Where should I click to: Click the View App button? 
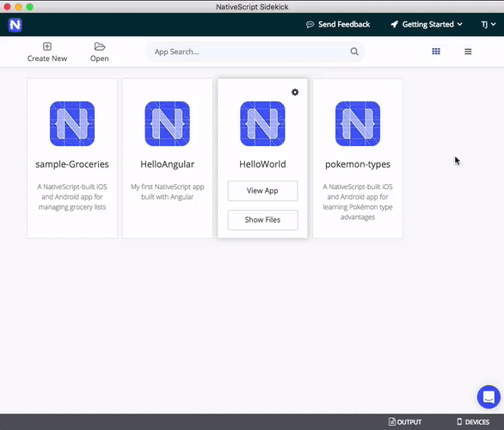click(x=262, y=191)
